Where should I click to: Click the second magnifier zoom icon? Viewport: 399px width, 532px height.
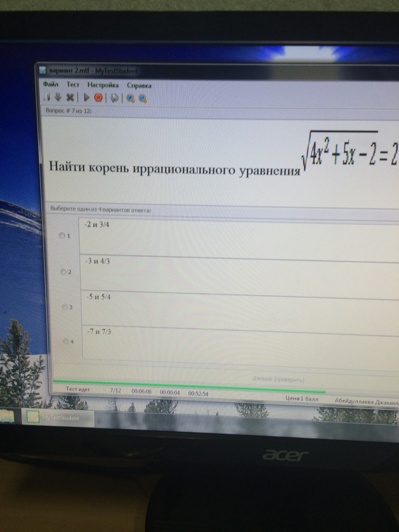click(x=143, y=99)
